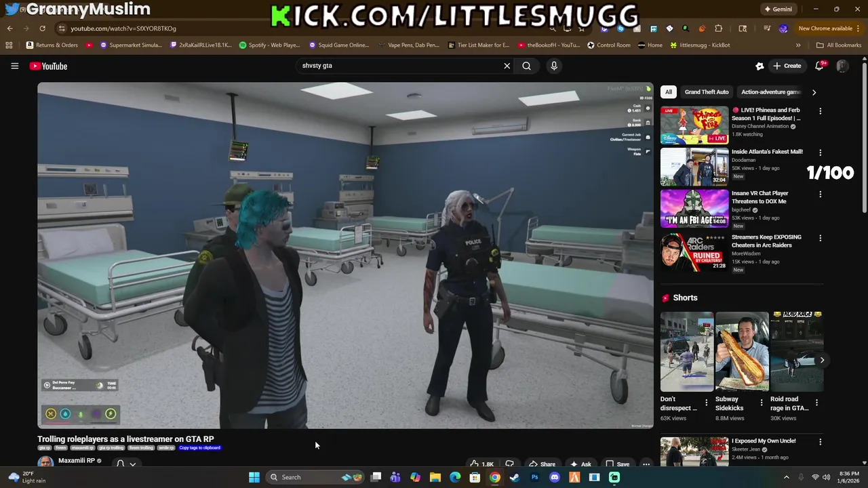
Task: Open options for Streamers Keep EXPOSING video
Action: point(820,238)
